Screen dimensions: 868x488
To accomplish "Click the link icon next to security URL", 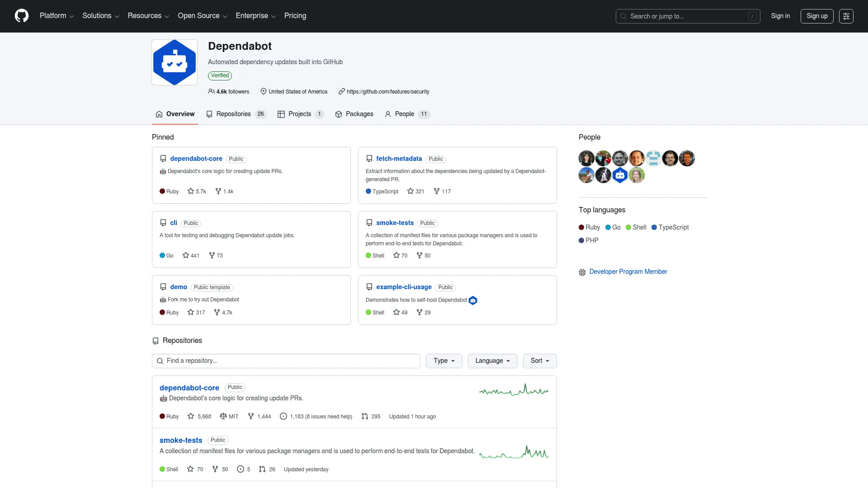I will tap(342, 91).
